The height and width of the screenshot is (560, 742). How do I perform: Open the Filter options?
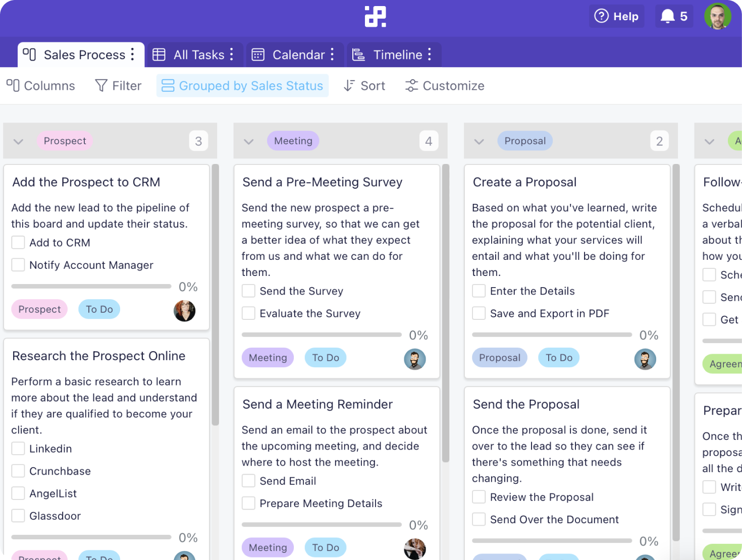point(118,86)
